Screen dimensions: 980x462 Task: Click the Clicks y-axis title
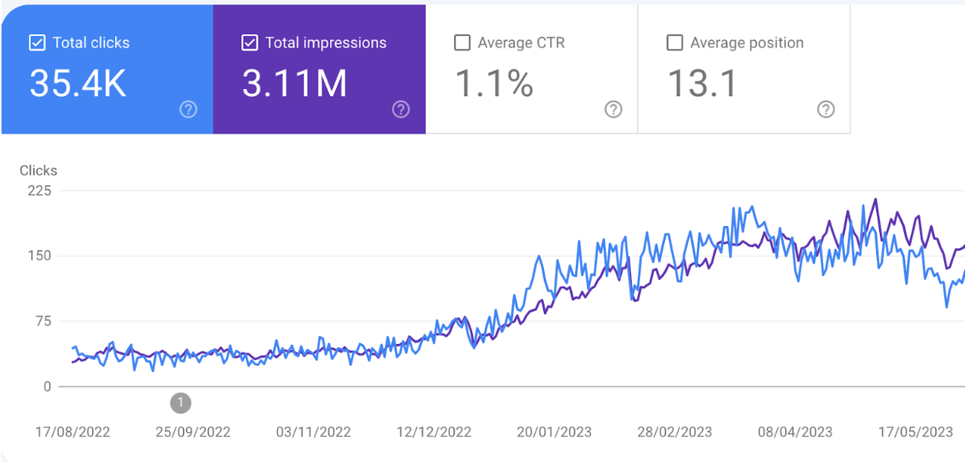[38, 170]
